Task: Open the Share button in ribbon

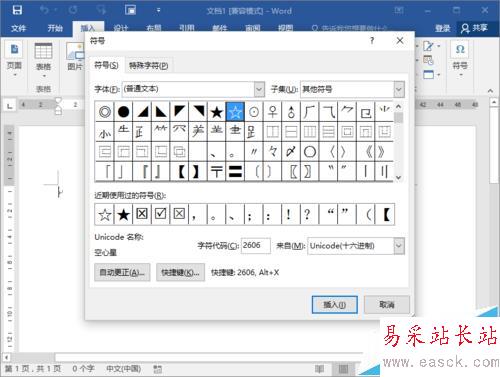Action: coord(474,28)
